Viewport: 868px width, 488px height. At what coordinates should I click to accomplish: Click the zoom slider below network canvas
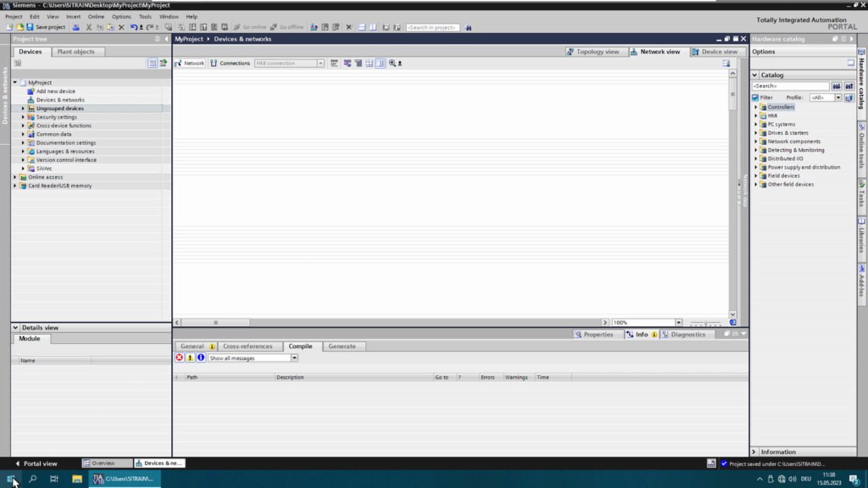705,323
